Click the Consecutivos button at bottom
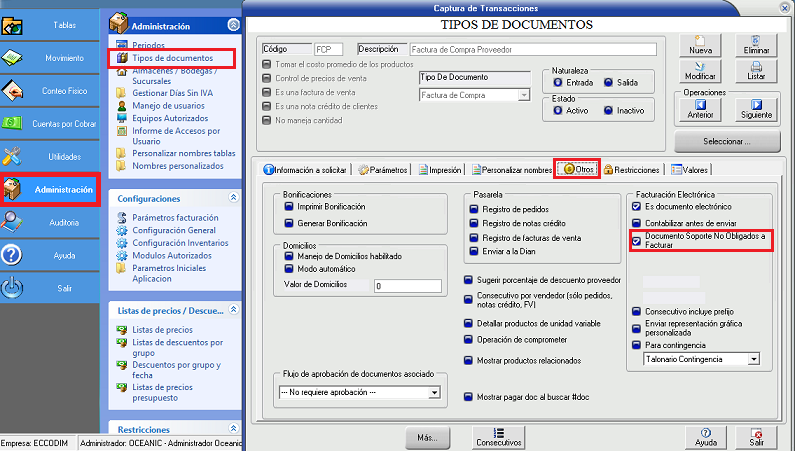 tap(498, 437)
